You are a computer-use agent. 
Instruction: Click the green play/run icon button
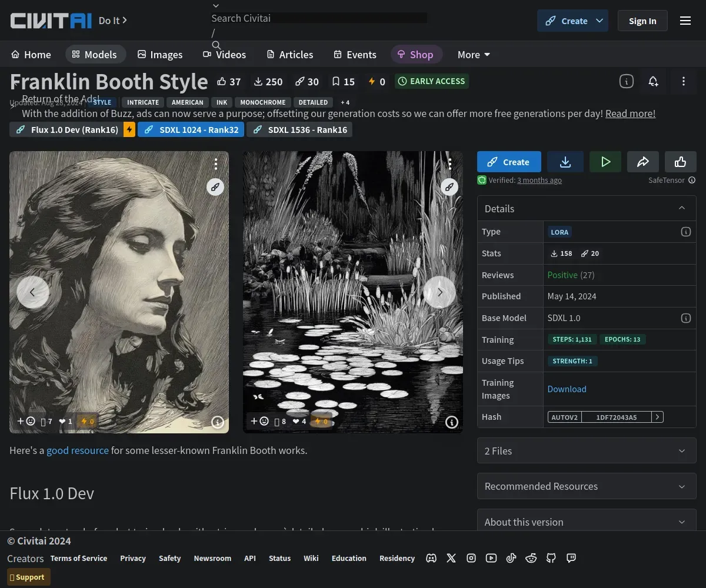pos(605,162)
